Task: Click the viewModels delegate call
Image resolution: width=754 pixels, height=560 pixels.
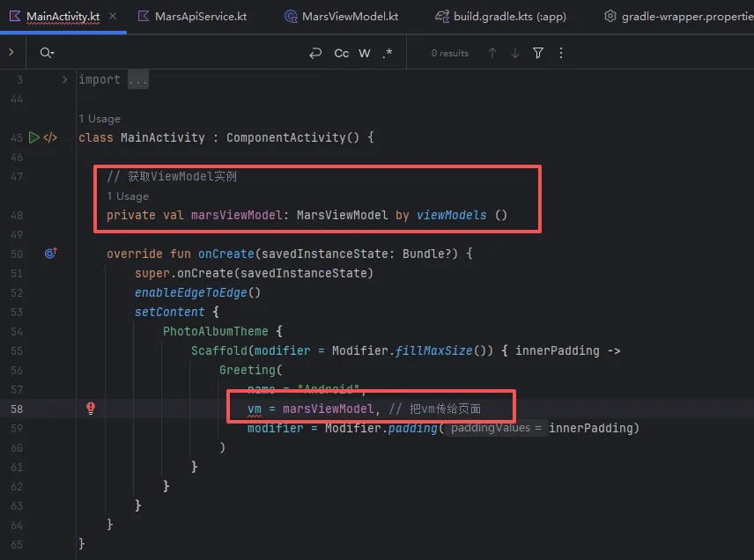Action: [x=452, y=215]
